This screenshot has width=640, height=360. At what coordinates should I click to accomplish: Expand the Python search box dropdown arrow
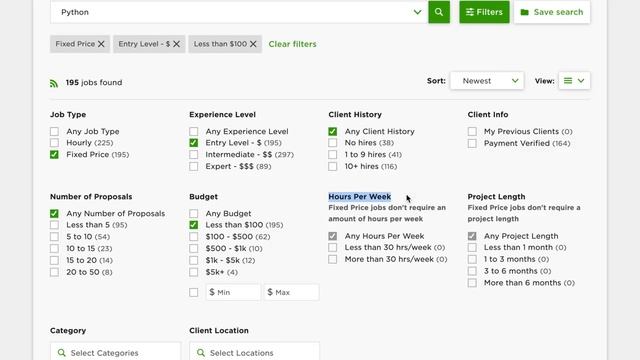[x=417, y=12]
